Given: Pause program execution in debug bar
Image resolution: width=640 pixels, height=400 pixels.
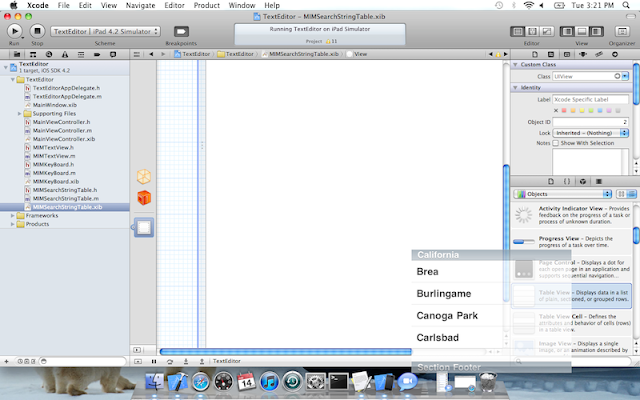Looking at the screenshot, I should tap(154, 361).
